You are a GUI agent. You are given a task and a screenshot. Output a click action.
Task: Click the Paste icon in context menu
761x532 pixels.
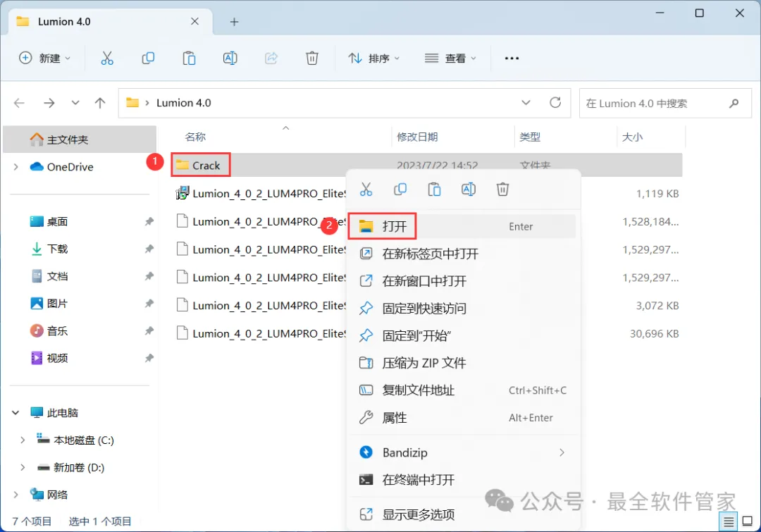tap(434, 190)
